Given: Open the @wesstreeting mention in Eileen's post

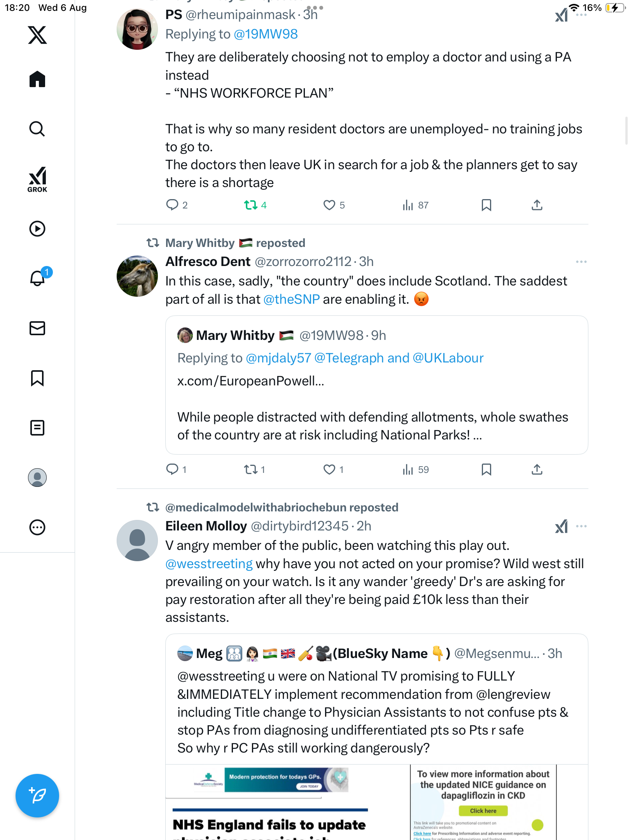Looking at the screenshot, I should tap(209, 563).
